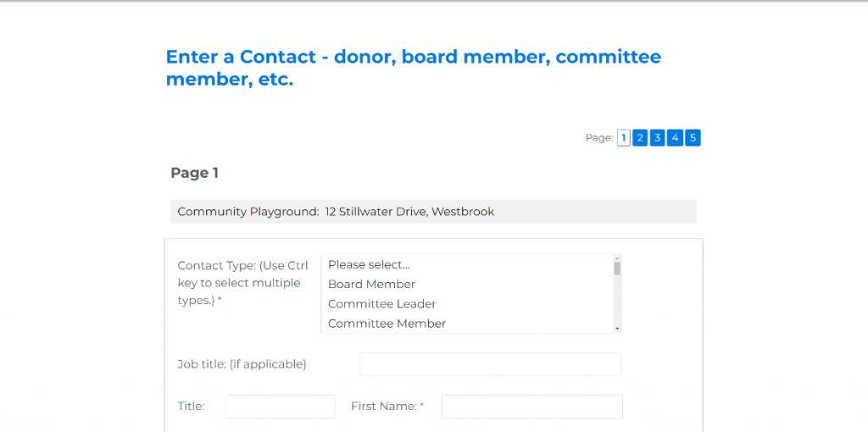Choose Board Member as contact type

[371, 284]
